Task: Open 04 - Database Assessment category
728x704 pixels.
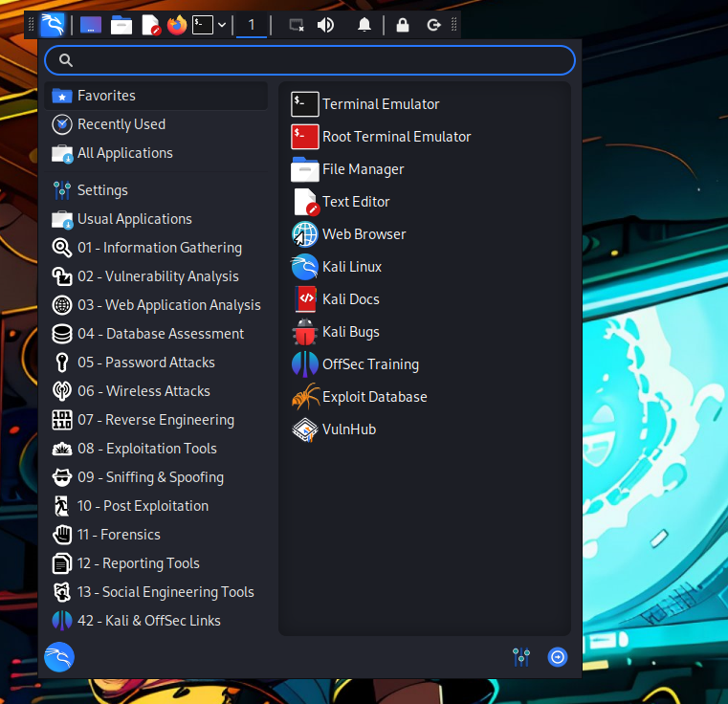Action: 156,334
